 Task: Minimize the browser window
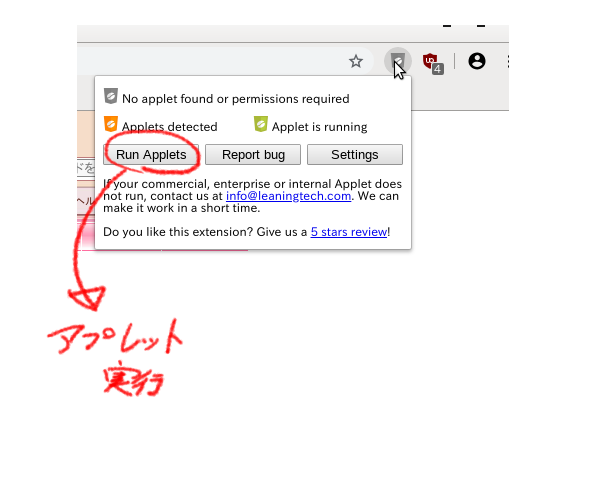[x=447, y=26]
